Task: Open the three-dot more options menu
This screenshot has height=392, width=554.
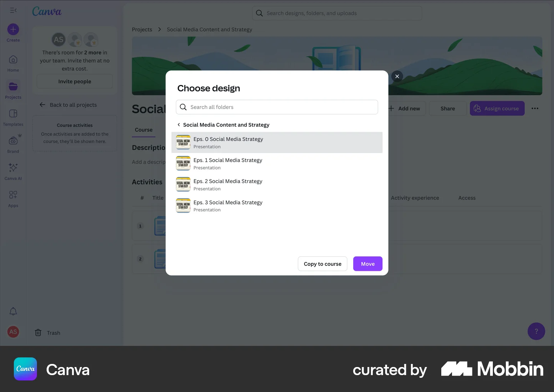Action: click(535, 108)
